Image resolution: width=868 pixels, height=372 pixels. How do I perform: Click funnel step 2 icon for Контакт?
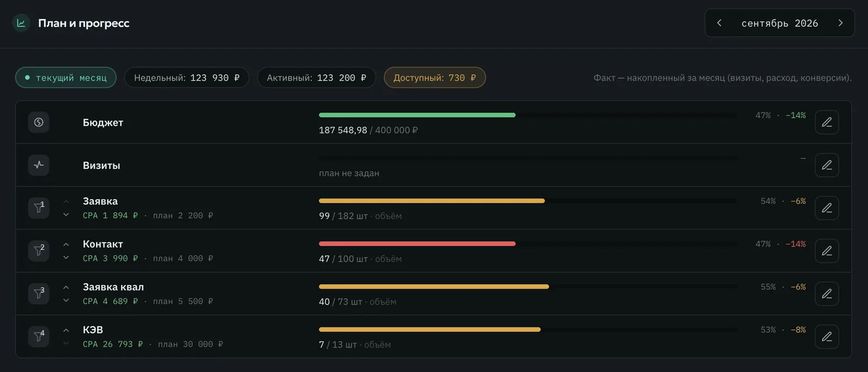tap(39, 251)
